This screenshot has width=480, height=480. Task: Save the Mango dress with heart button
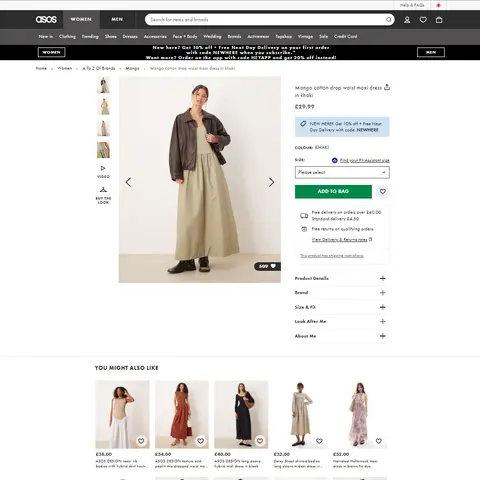(x=383, y=192)
